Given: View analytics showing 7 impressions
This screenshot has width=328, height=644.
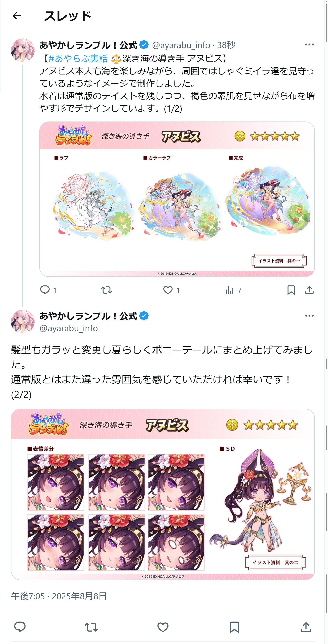Looking at the screenshot, I should point(233,290).
